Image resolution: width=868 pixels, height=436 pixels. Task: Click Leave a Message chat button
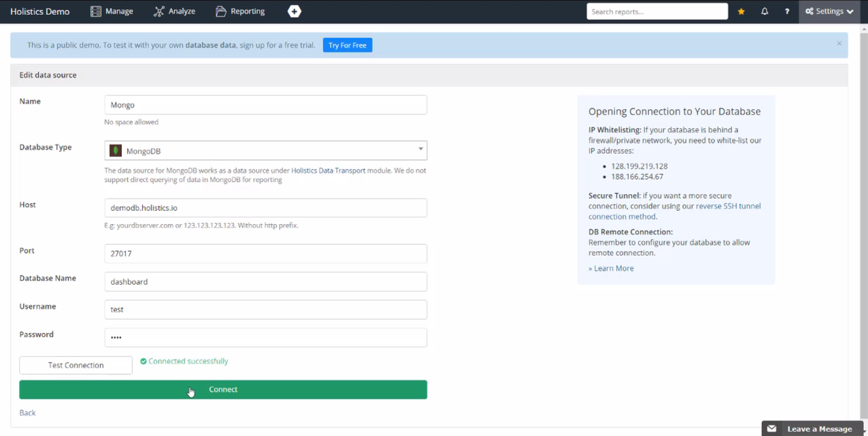pyautogui.click(x=812, y=429)
